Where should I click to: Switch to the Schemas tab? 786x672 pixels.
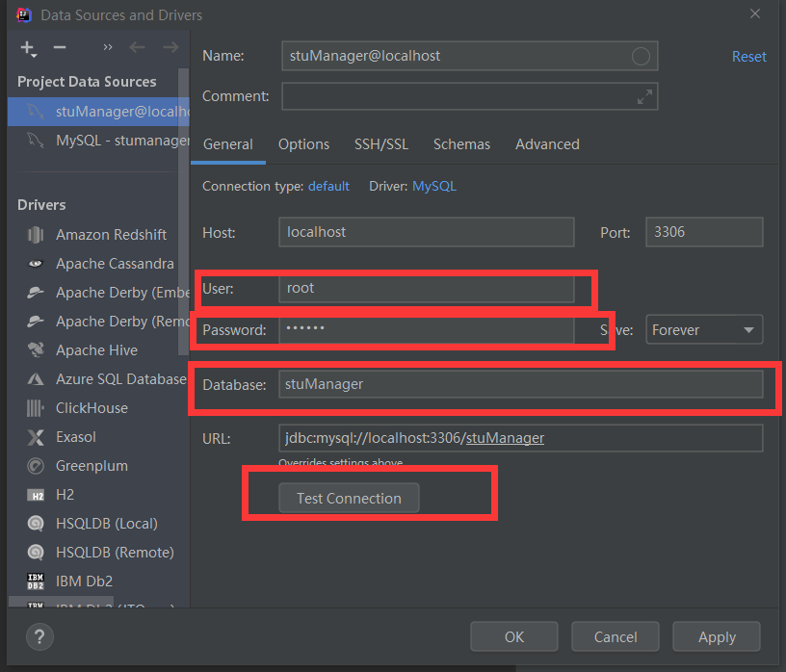coord(461,144)
